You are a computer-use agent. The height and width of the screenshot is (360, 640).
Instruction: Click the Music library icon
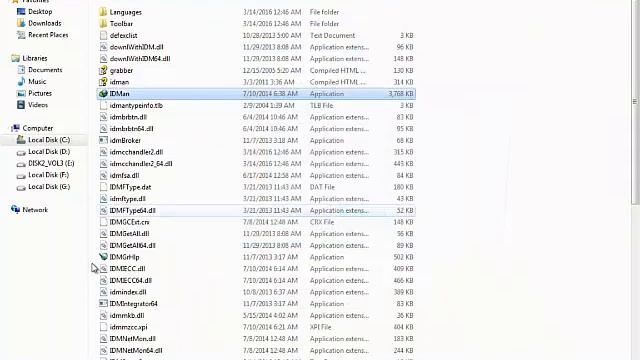coord(21,82)
